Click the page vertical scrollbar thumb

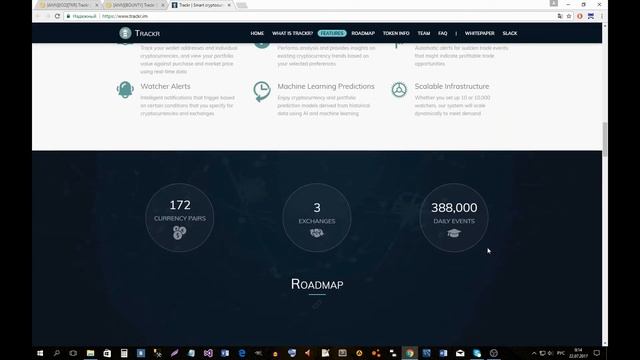pyautogui.click(x=604, y=139)
